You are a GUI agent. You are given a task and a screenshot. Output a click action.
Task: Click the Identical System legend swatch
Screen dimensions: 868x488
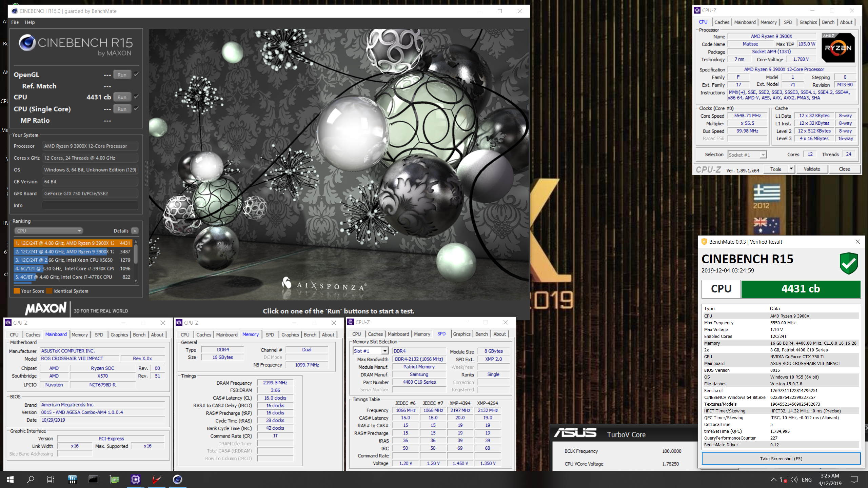[49, 291]
